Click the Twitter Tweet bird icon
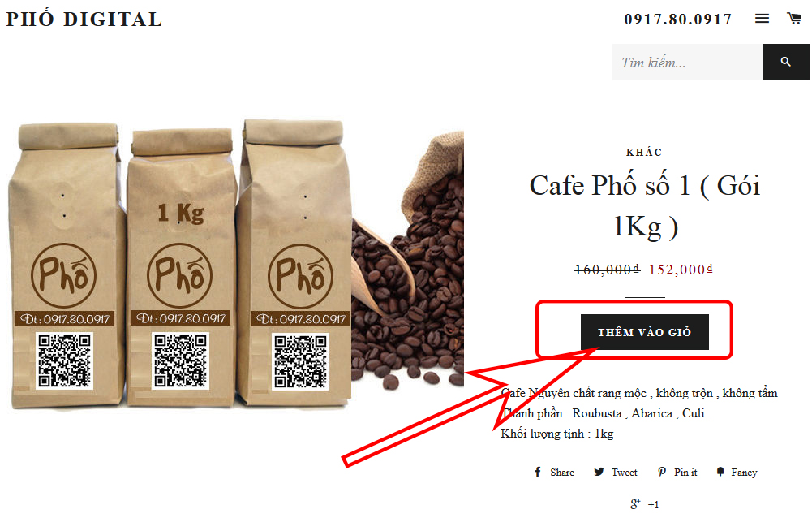The width and height of the screenshot is (812, 531). (599, 472)
